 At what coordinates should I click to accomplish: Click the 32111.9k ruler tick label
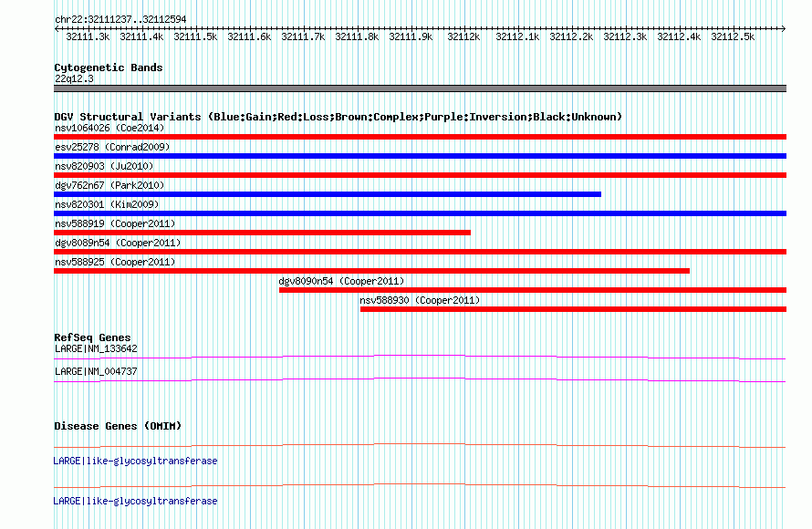coord(411,36)
